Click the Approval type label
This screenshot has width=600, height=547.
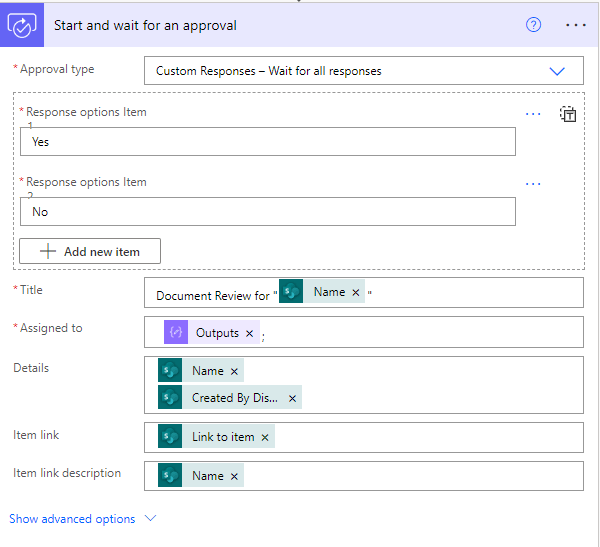[x=57, y=69]
